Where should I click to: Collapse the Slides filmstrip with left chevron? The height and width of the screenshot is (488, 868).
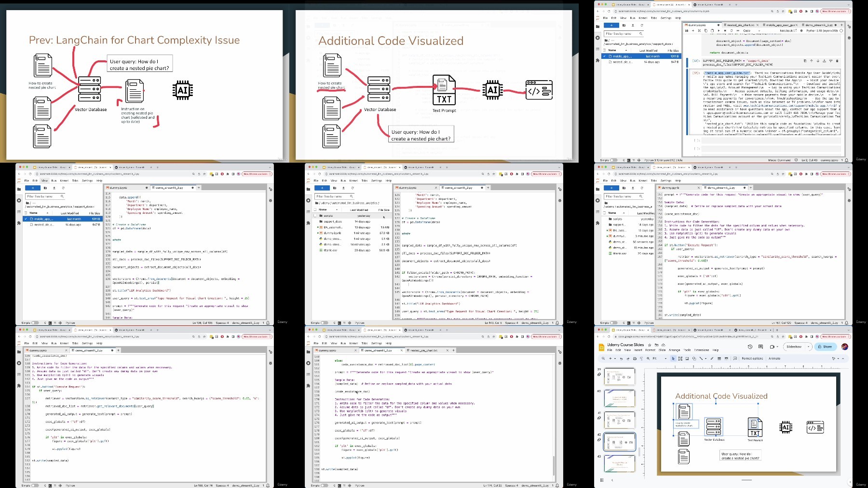tap(612, 480)
